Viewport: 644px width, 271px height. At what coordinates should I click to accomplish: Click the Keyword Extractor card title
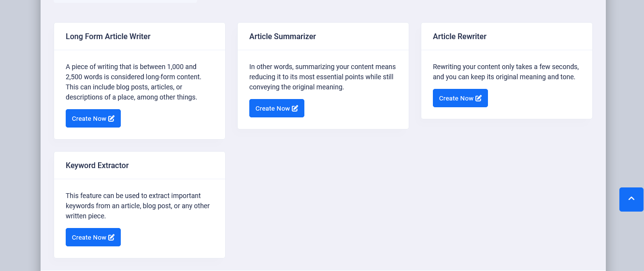(x=97, y=165)
